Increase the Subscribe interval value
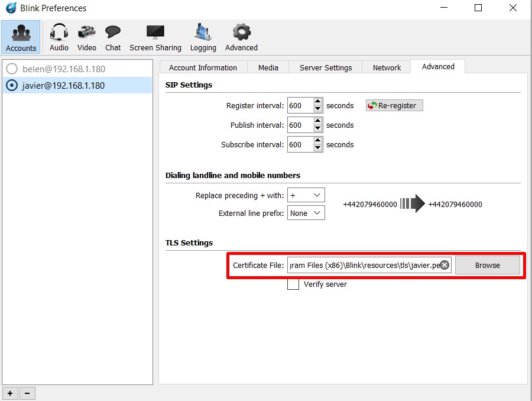The height and width of the screenshot is (401, 532). (x=317, y=141)
